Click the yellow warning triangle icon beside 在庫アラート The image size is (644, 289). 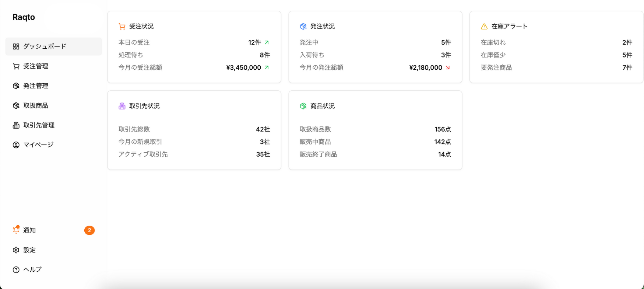(484, 27)
